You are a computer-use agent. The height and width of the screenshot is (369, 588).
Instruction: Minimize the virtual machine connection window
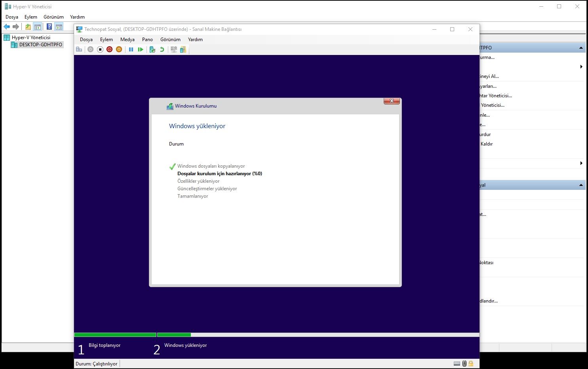(434, 29)
